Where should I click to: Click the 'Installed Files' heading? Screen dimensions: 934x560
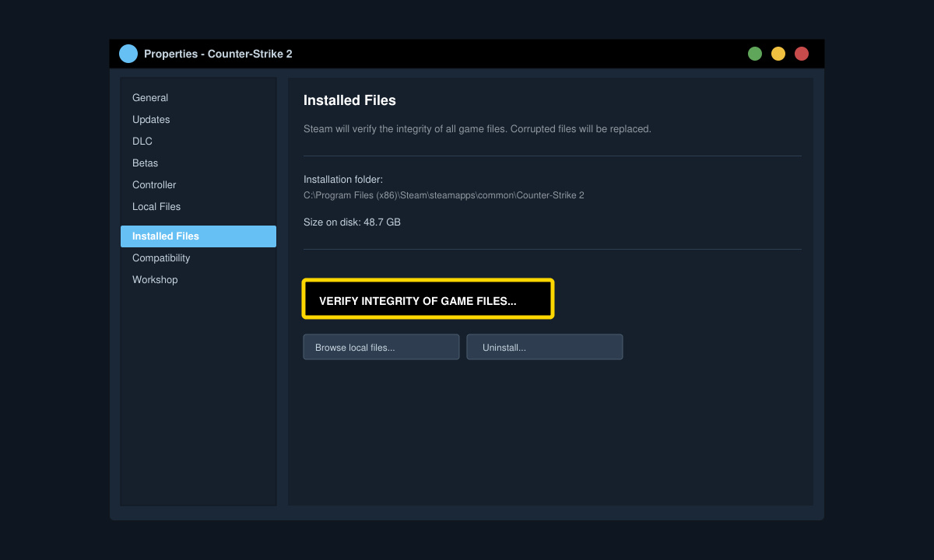[349, 100]
